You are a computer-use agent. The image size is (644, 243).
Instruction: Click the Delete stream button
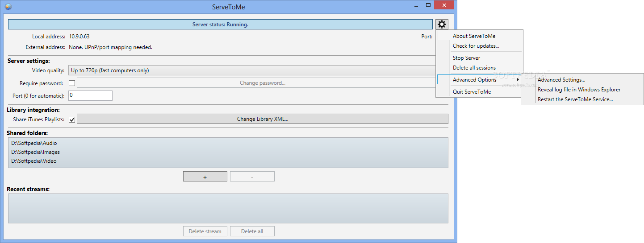click(205, 231)
